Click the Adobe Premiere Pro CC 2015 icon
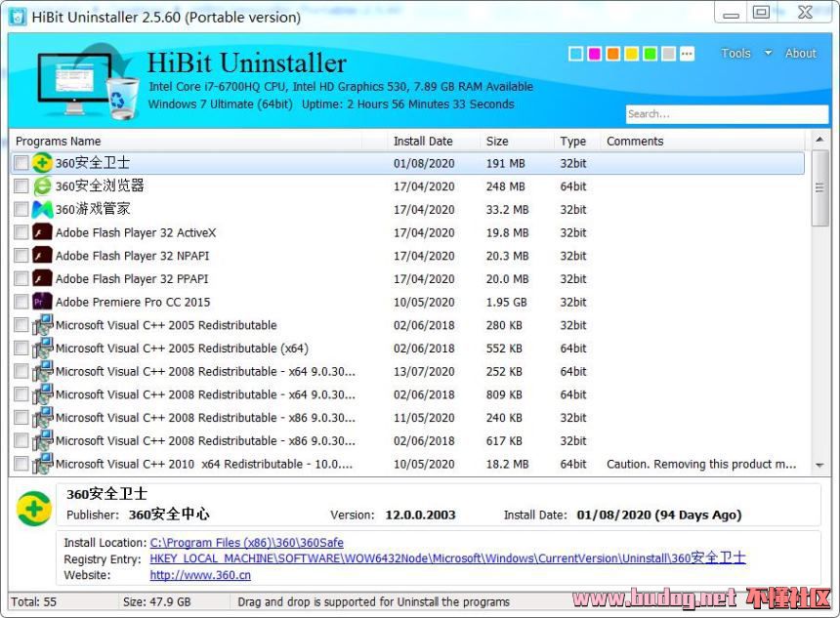 tap(42, 302)
